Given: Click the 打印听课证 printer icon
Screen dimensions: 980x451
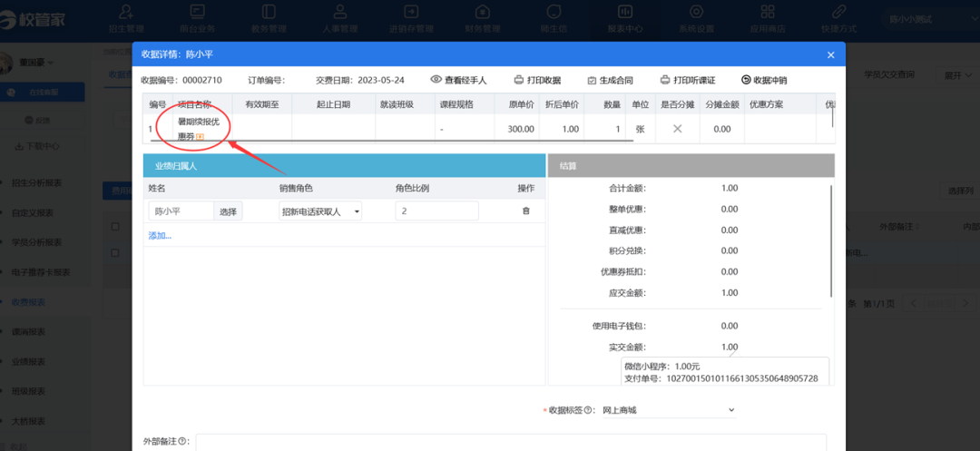Looking at the screenshot, I should point(665,80).
